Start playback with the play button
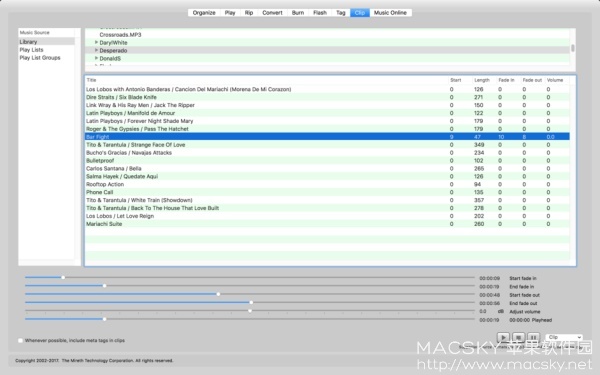This screenshot has width=600, height=375. click(503, 338)
